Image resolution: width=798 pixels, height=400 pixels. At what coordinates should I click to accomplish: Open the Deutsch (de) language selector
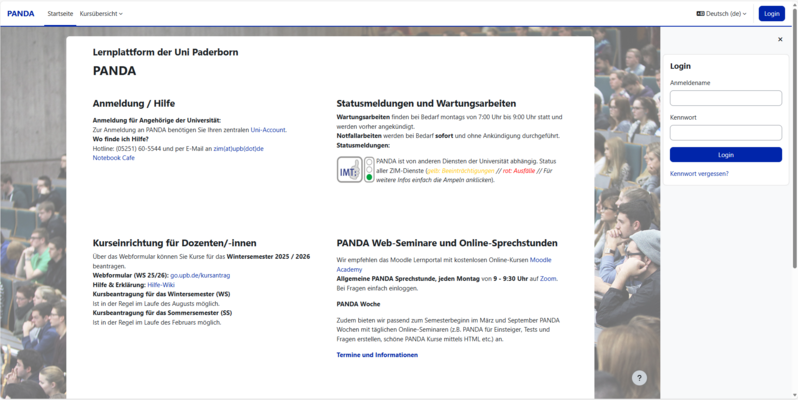coord(721,14)
